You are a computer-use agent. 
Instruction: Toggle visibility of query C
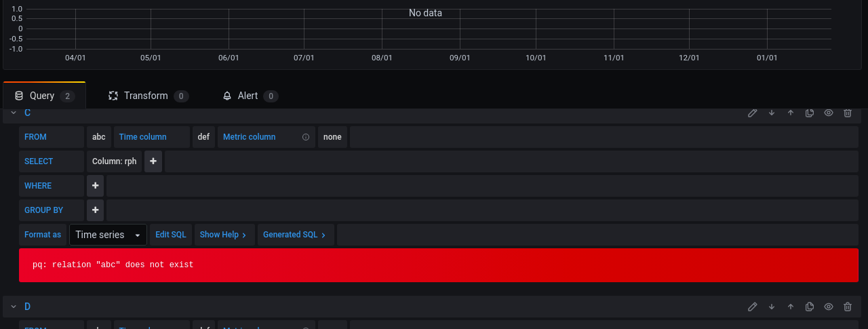[x=828, y=113]
